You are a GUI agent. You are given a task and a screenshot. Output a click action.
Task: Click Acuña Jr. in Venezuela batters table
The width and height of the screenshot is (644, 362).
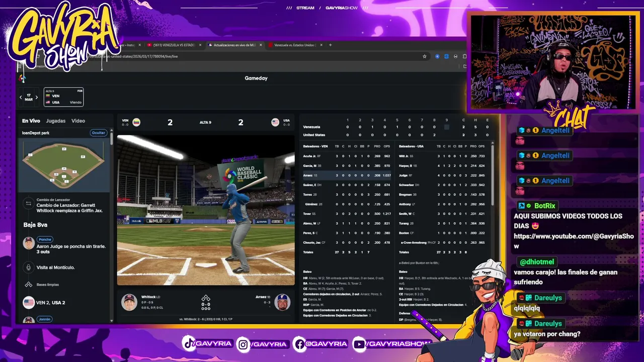point(309,156)
